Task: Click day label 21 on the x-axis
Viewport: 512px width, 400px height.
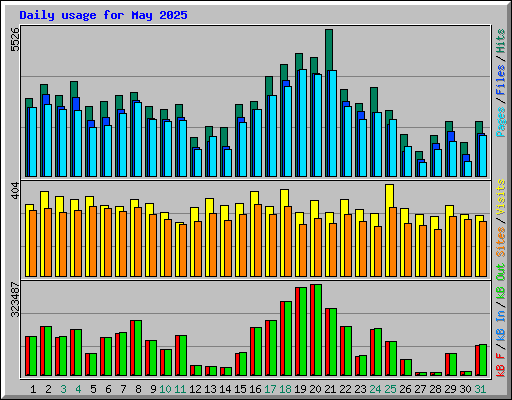Action: pos(330,389)
